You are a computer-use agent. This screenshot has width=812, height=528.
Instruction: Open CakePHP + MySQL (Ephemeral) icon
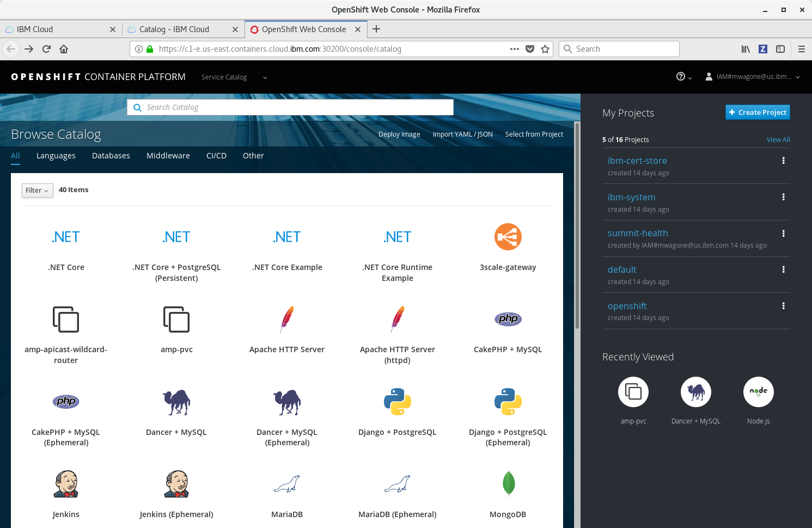[66, 402]
